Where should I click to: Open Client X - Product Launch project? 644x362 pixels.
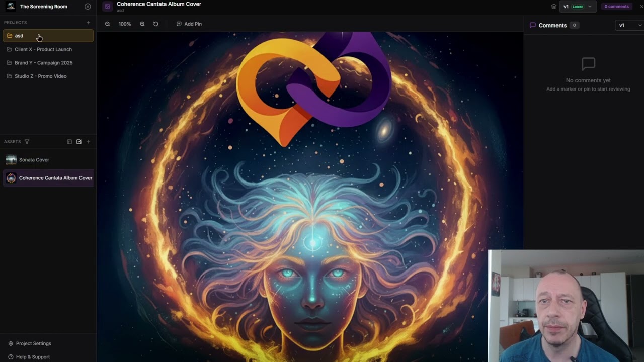48,49
